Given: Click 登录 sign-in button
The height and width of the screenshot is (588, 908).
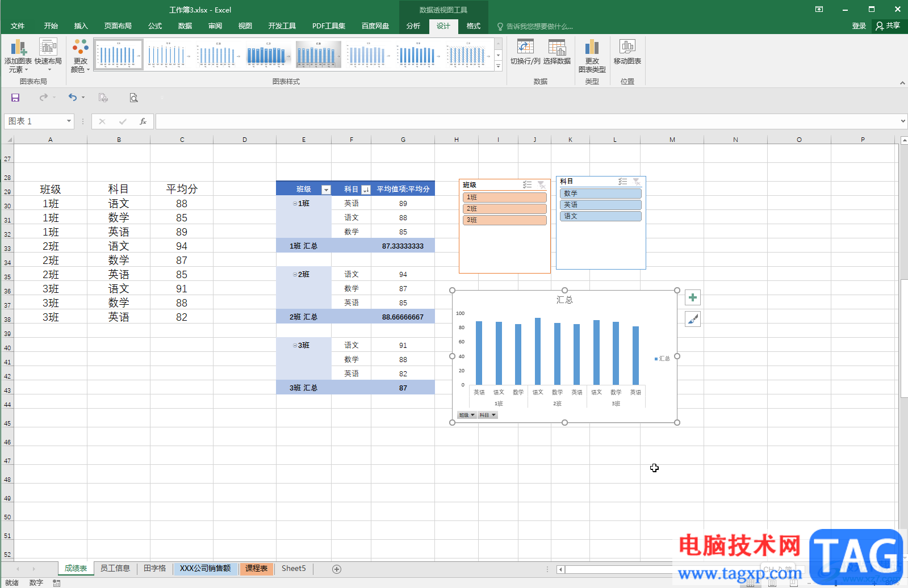Looking at the screenshot, I should point(859,26).
